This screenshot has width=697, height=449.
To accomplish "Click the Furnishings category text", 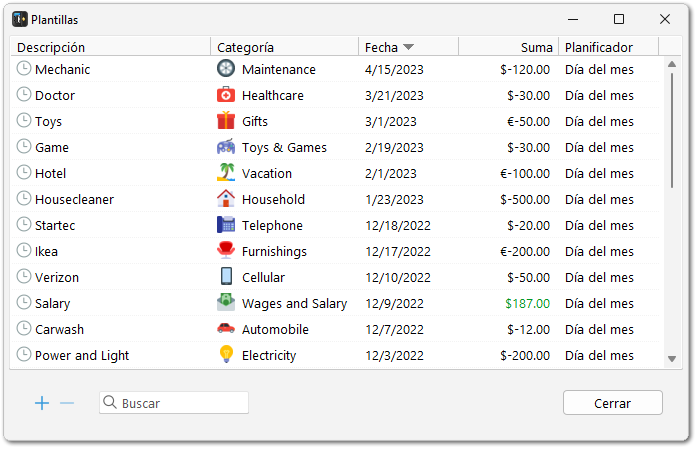I will tap(274, 252).
